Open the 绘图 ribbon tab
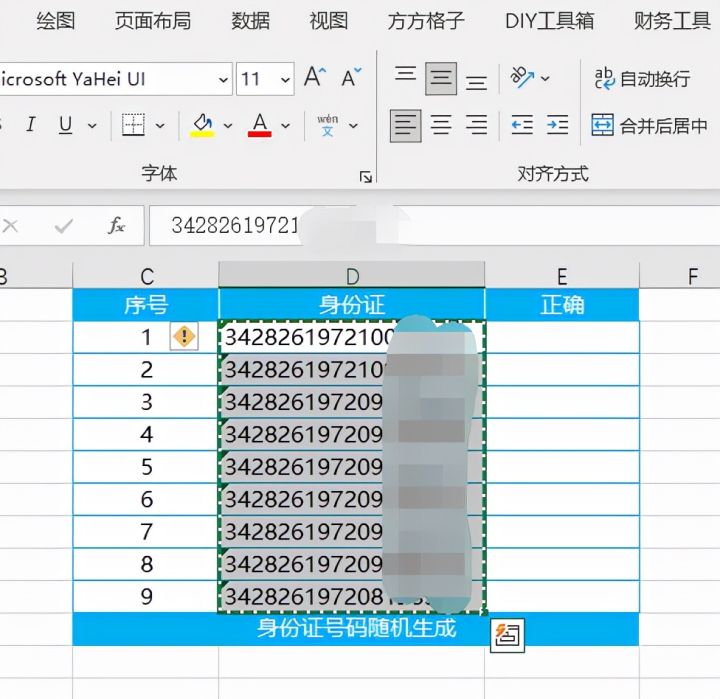 point(56,21)
